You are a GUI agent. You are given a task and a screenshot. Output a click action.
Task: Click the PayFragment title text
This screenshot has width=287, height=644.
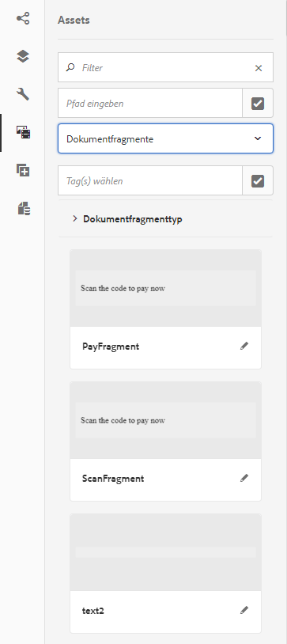click(111, 347)
